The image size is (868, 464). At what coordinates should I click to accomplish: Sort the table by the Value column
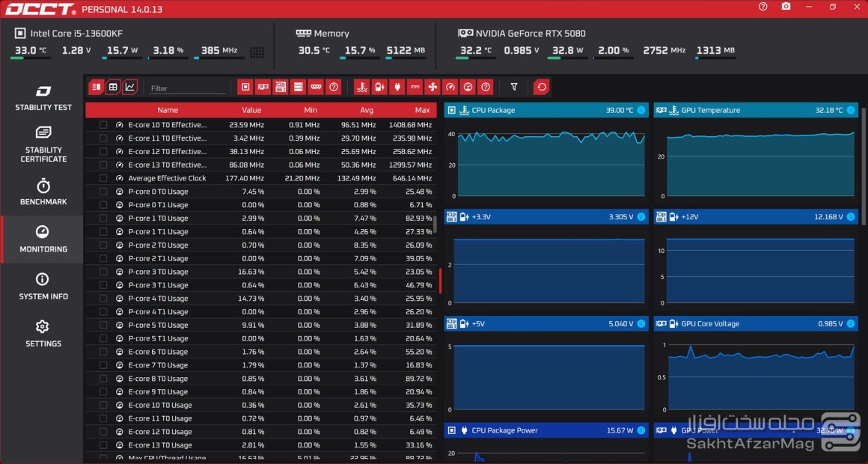tap(251, 110)
